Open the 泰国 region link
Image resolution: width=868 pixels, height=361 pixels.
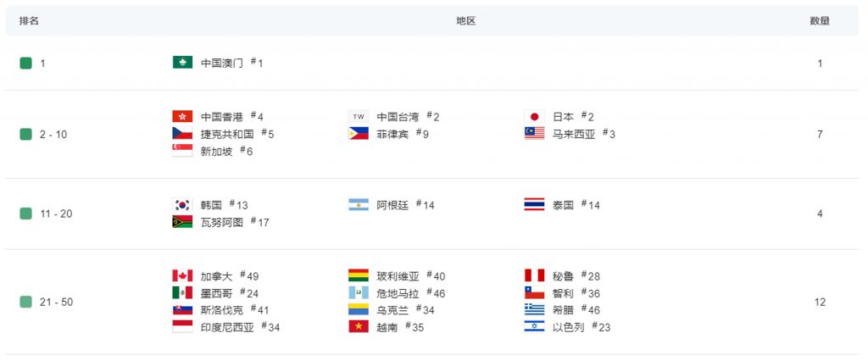pos(563,205)
